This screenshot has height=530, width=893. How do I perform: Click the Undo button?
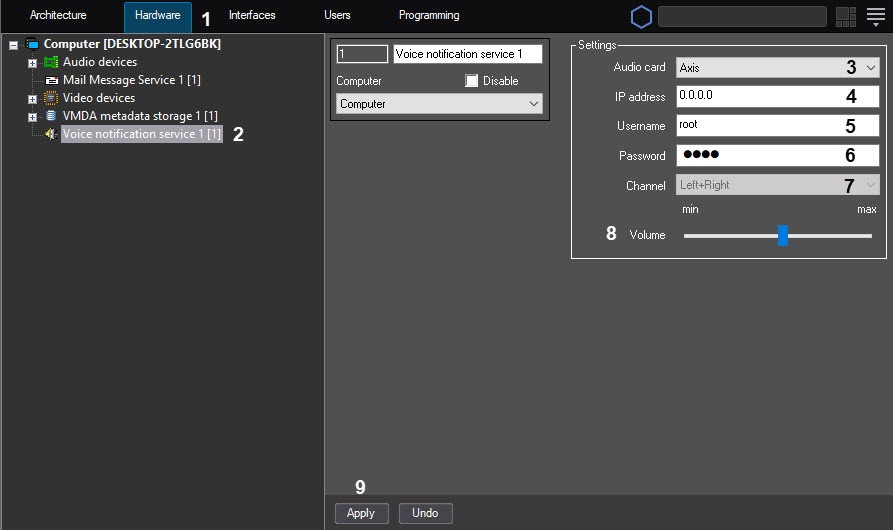[425, 513]
